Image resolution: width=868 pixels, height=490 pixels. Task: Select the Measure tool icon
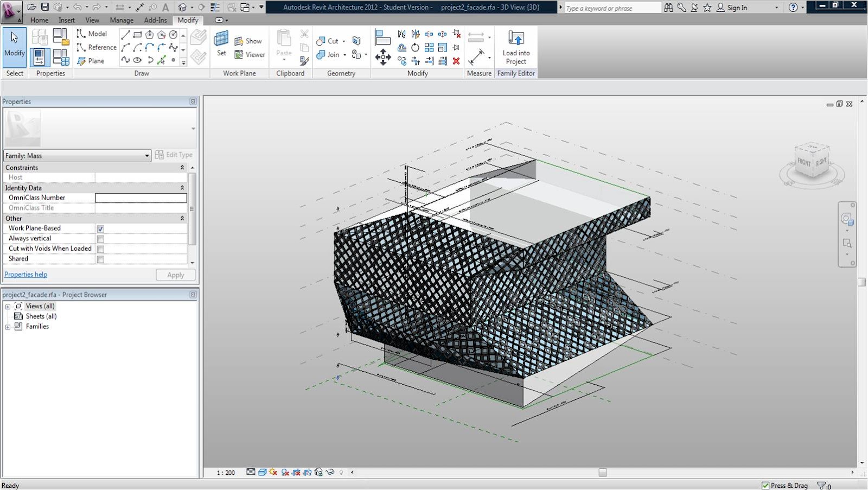click(477, 56)
